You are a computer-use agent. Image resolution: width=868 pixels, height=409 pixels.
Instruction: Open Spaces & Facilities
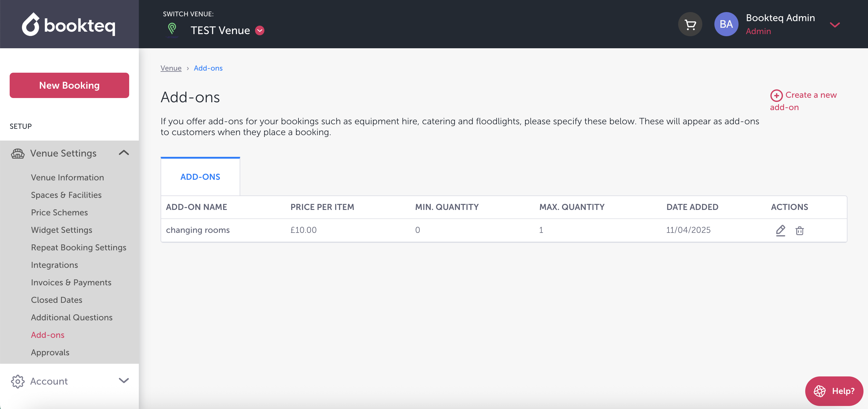[66, 195]
